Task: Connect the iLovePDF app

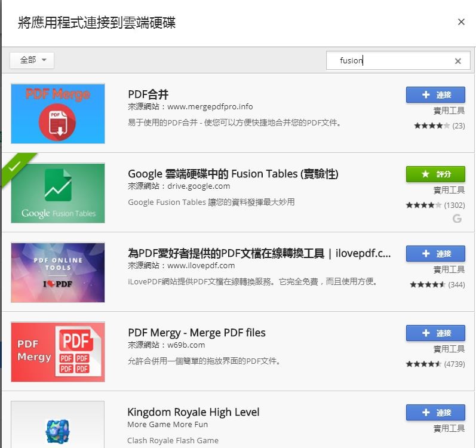Action: (x=435, y=253)
